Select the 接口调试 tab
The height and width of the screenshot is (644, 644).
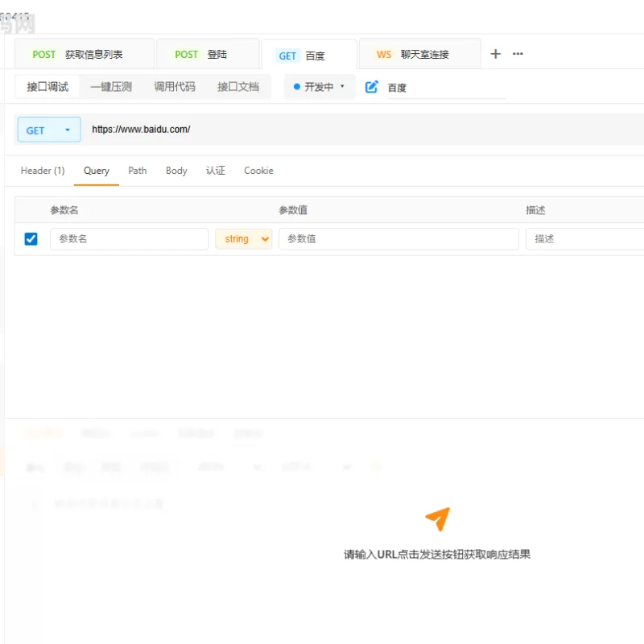[x=47, y=87]
